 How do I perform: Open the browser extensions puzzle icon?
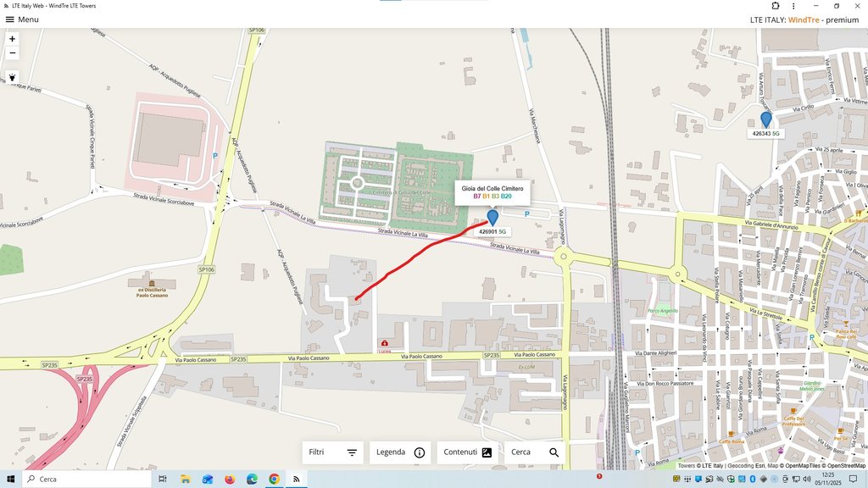point(775,6)
